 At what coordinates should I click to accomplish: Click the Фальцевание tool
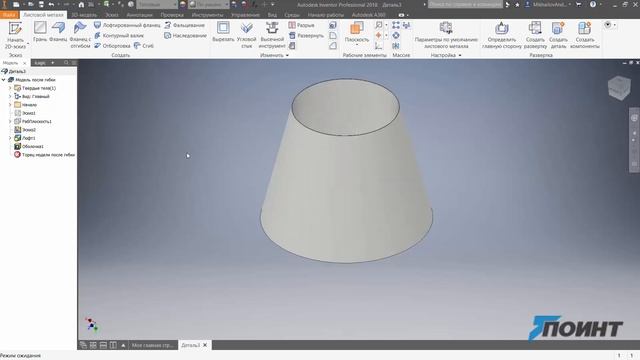pos(184,25)
